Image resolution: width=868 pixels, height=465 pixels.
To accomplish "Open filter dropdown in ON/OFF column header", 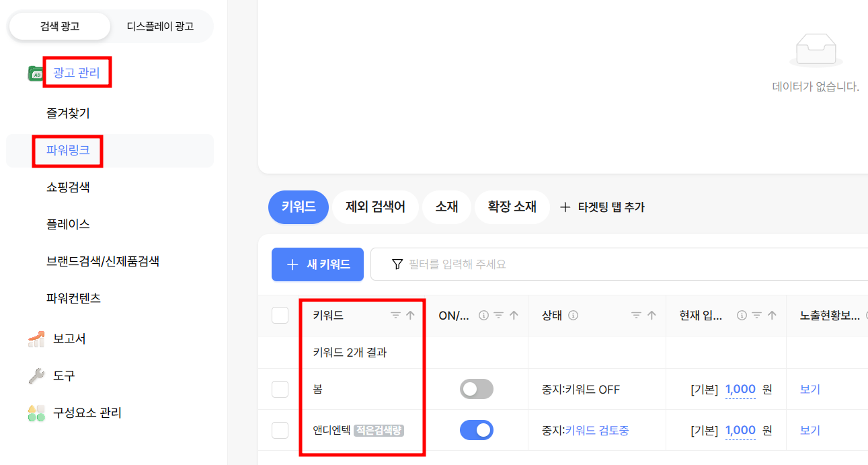I will pyautogui.click(x=498, y=315).
